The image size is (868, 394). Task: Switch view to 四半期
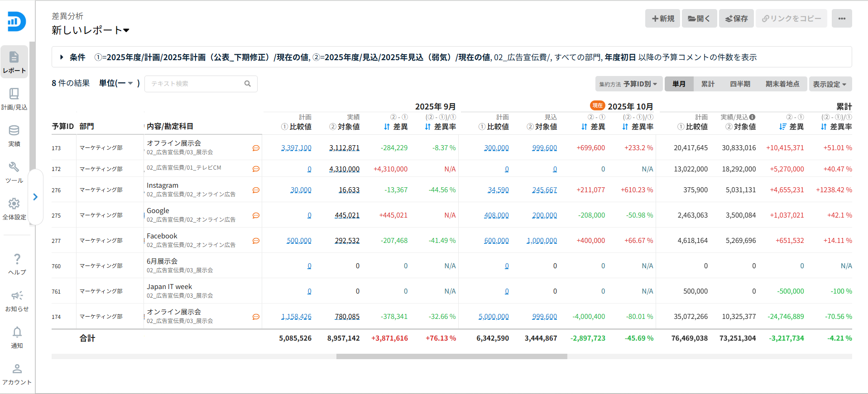click(740, 84)
